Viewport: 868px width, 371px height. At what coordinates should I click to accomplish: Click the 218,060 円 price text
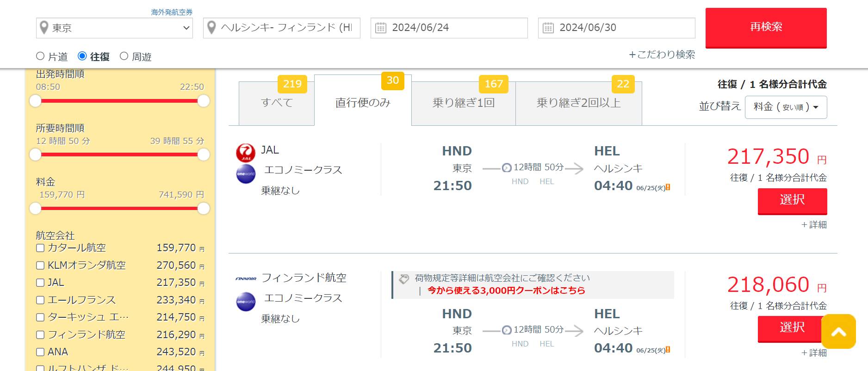pos(777,285)
